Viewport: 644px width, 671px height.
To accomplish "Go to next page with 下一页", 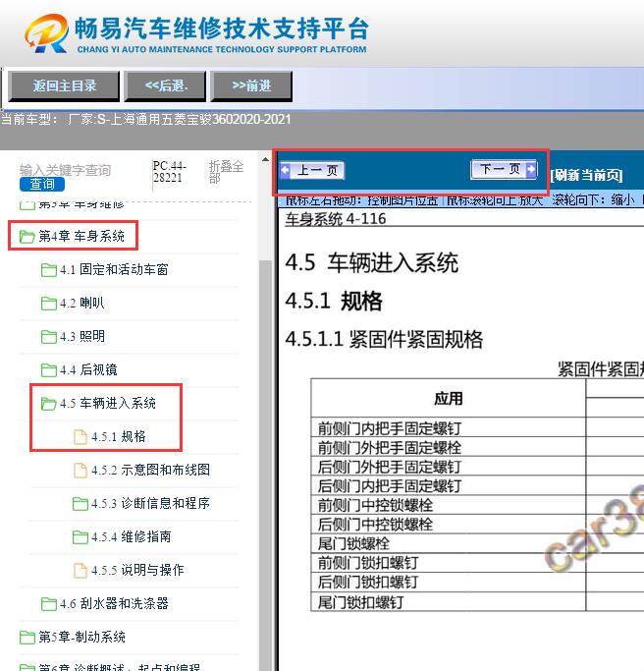I will pos(504,169).
